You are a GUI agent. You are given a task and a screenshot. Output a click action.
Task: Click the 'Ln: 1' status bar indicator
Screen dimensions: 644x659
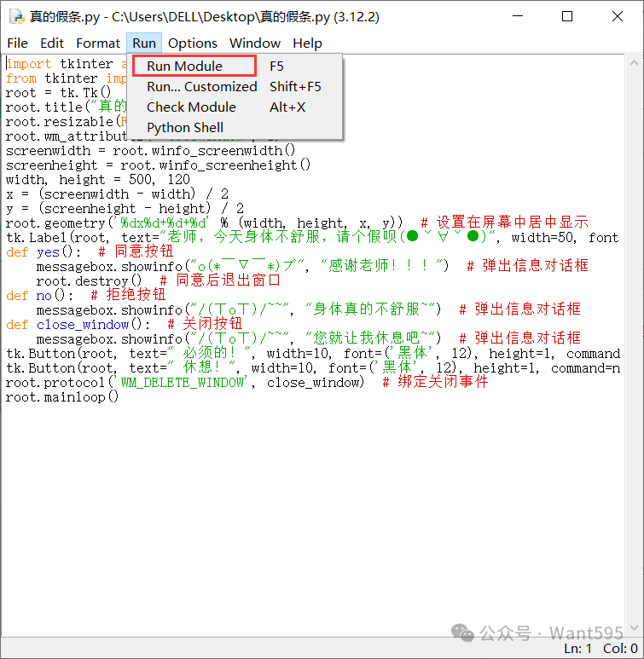[x=577, y=649]
